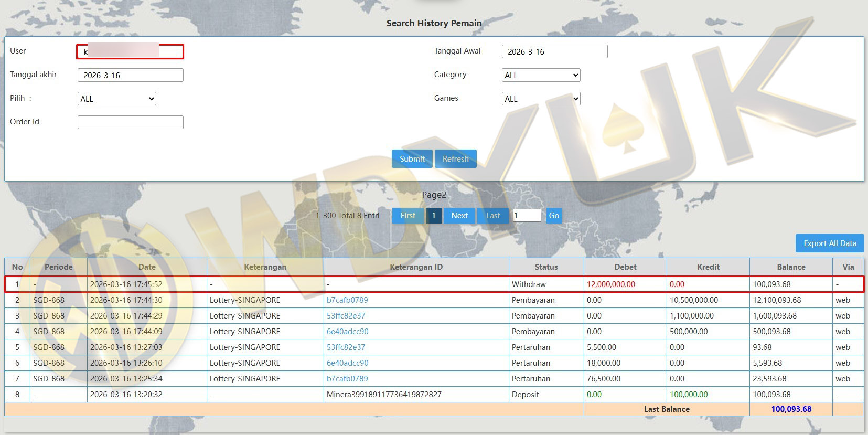Click the Balance column header
The height and width of the screenshot is (435, 868).
790,267
